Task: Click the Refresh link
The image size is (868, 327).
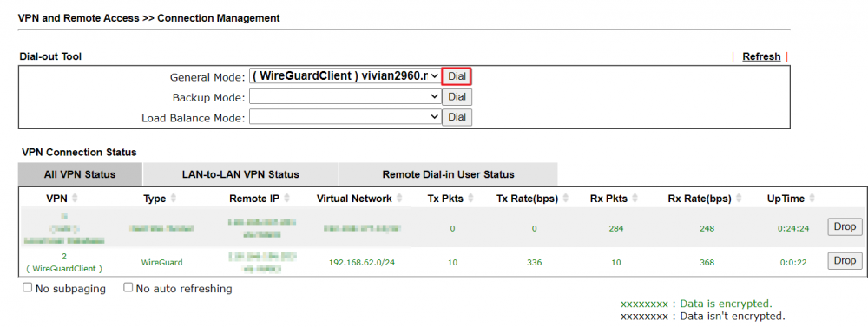Action: point(761,56)
